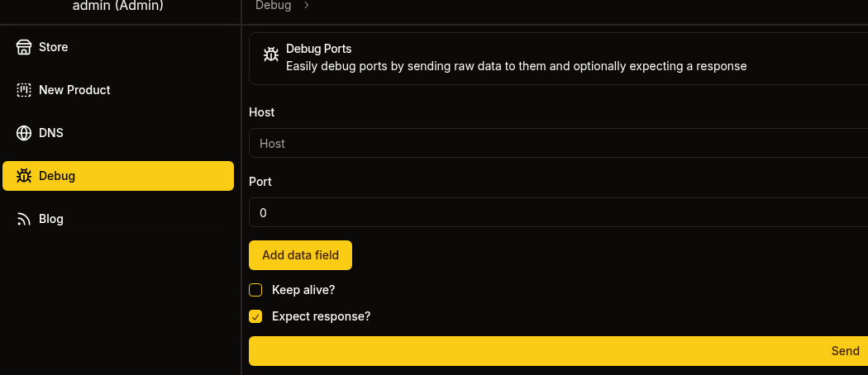This screenshot has width=868, height=375.
Task: Click the yellow Send button
Action: pyautogui.click(x=558, y=351)
